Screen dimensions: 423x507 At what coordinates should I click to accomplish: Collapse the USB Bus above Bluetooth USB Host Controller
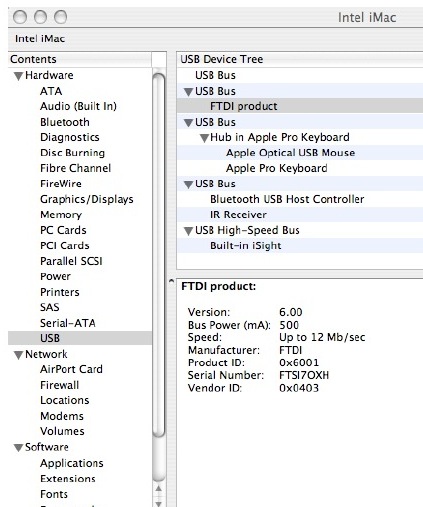coord(188,184)
